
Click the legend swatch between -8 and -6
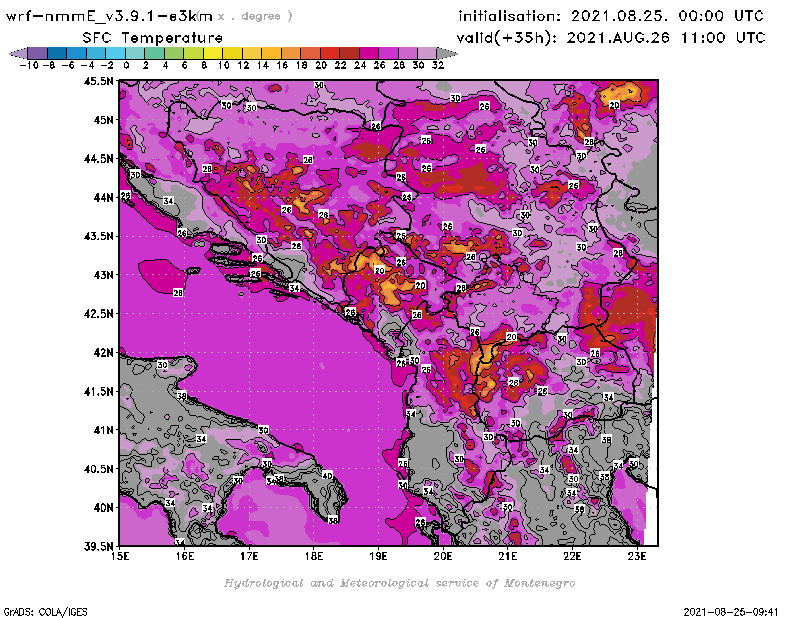(57, 53)
